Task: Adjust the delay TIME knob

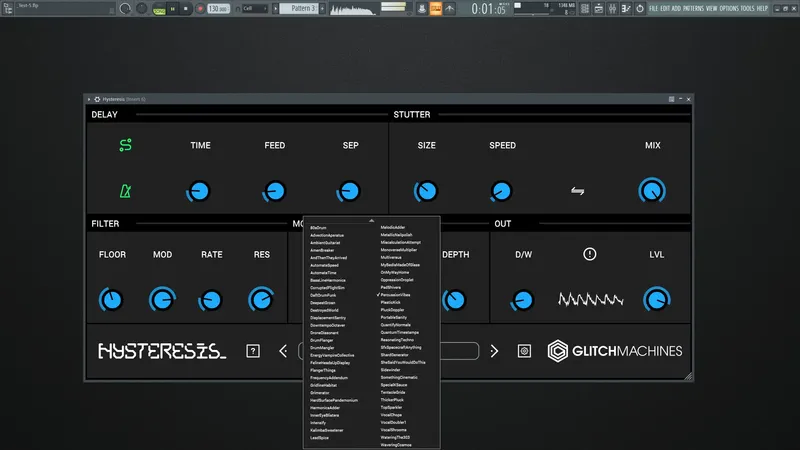Action: pyautogui.click(x=198, y=191)
